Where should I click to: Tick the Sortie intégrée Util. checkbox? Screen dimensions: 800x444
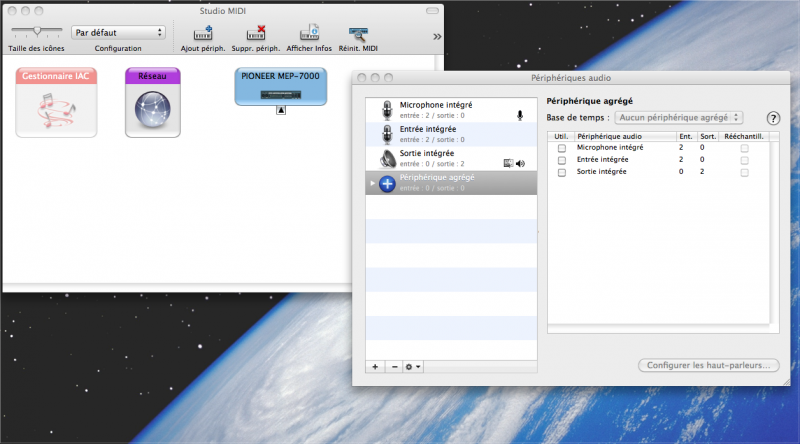[x=562, y=173]
